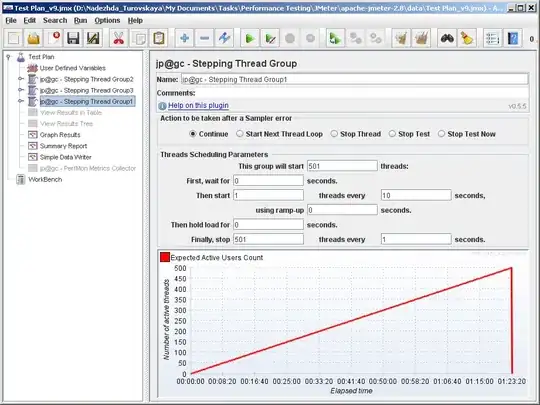The image size is (540, 405).
Task: Choose the Stop Test Now radio button
Action: pyautogui.click(x=441, y=134)
